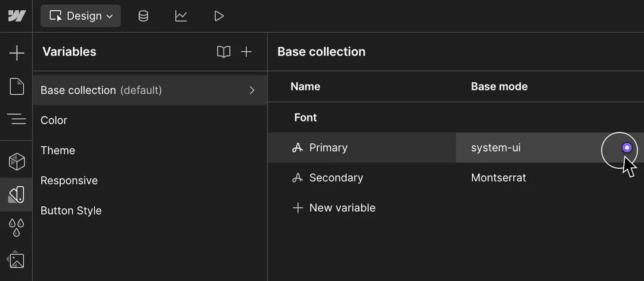The image size is (644, 281).
Task: Open the CMS database icon
Action: click(x=143, y=16)
